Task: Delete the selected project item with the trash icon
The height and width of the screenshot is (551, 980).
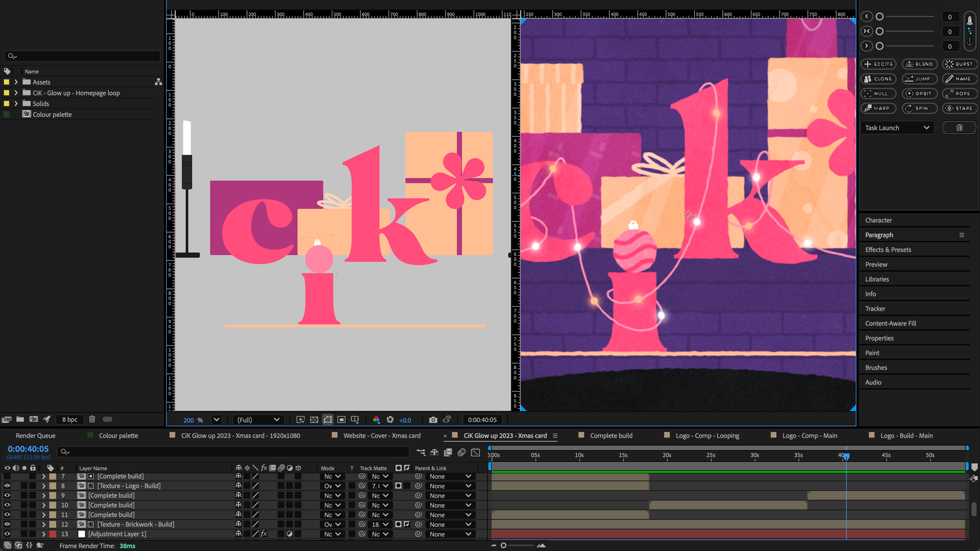Action: pos(92,419)
